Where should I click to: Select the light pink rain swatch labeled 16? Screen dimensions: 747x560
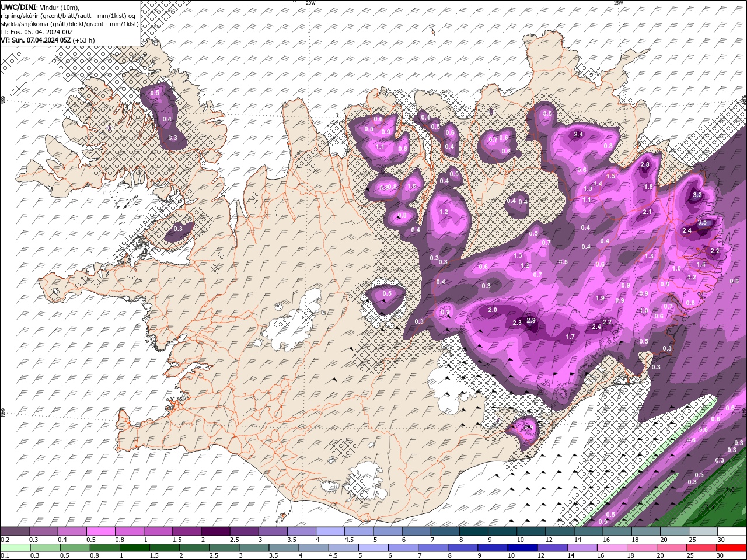pyautogui.click(x=612, y=548)
